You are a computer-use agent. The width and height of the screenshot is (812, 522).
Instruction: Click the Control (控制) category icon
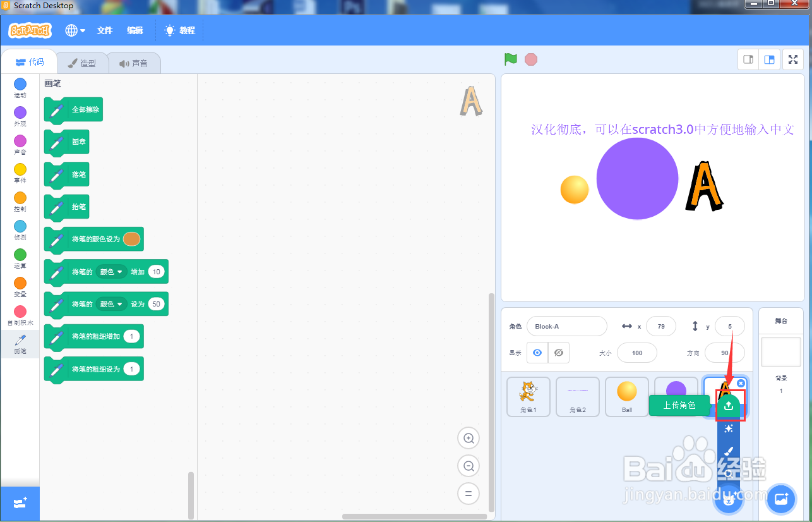click(20, 199)
